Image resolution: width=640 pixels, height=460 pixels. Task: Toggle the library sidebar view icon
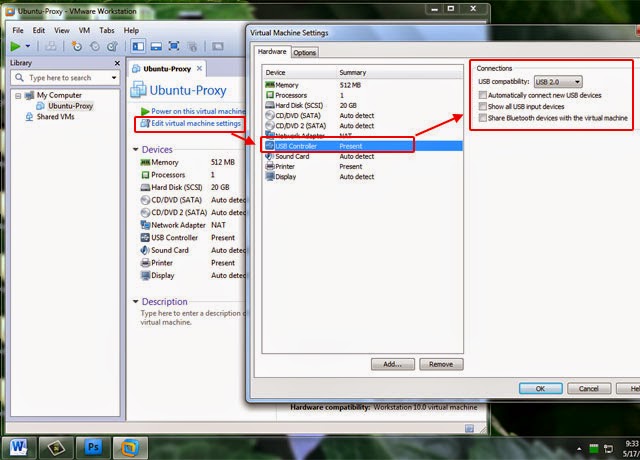pos(138,47)
